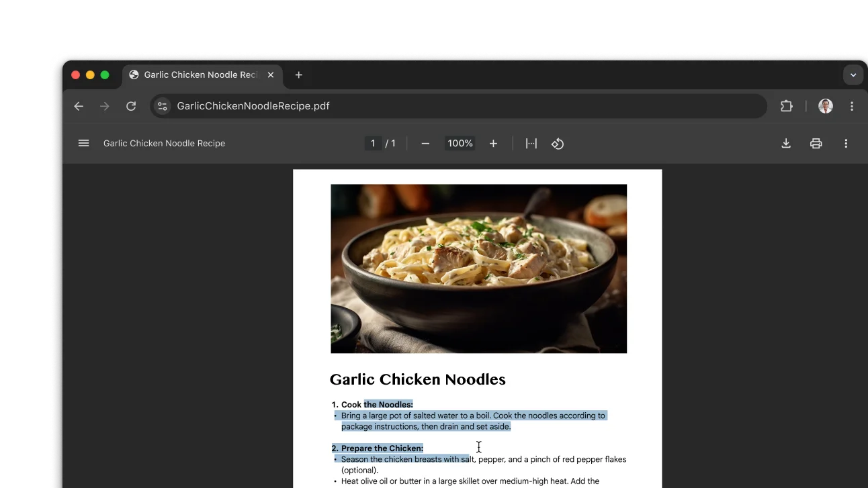Open the tab search chevron
Image resolution: width=868 pixels, height=488 pixels.
pos(853,75)
